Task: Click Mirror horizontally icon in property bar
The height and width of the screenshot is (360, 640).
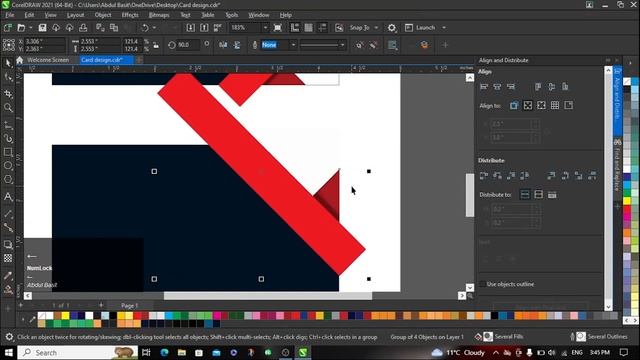Action: [x=223, y=45]
